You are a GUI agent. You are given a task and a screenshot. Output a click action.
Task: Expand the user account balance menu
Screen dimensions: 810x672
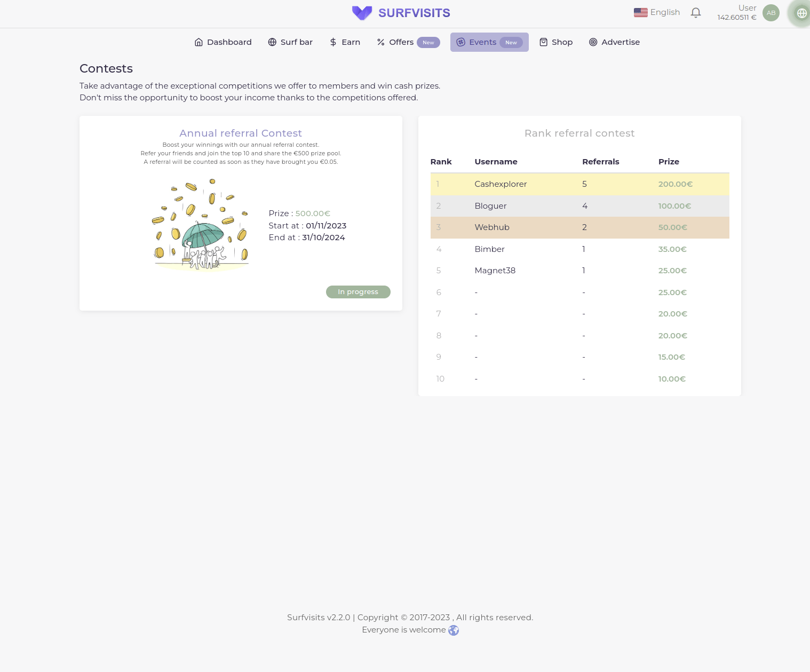click(x=736, y=13)
